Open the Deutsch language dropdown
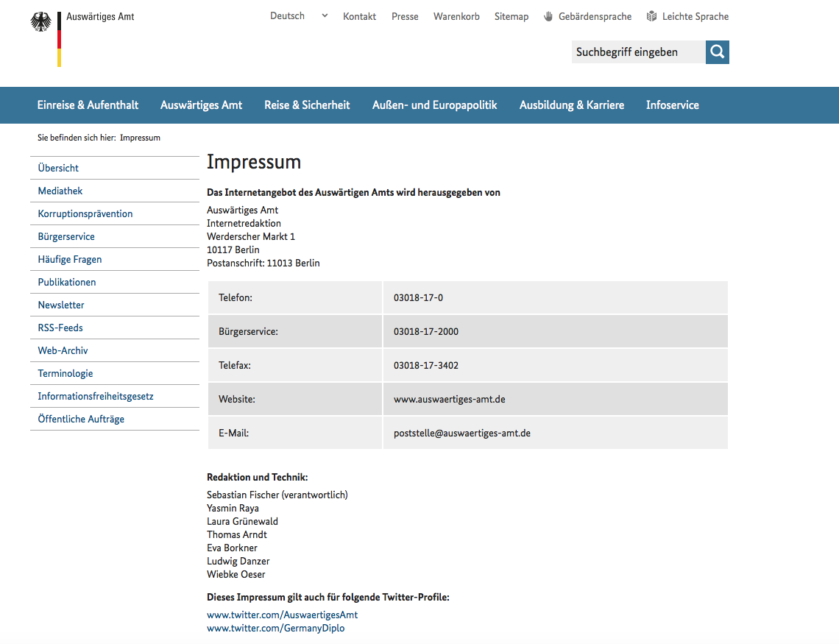The image size is (839, 644). pyautogui.click(x=299, y=16)
